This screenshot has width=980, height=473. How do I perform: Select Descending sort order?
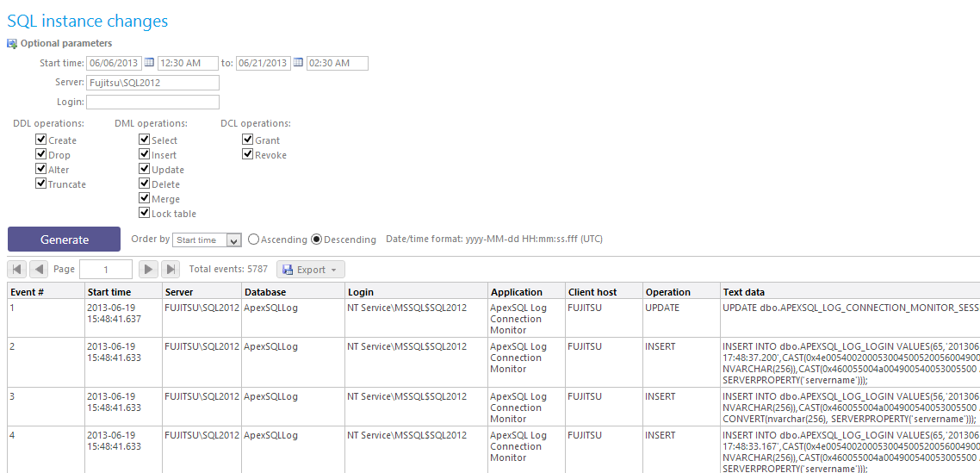tap(317, 239)
